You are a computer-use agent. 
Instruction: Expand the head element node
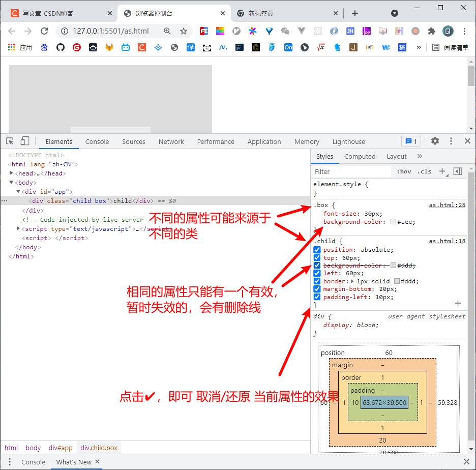pos(11,173)
